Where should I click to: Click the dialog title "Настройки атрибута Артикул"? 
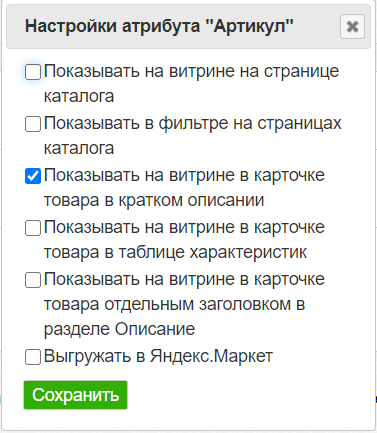coord(159,26)
